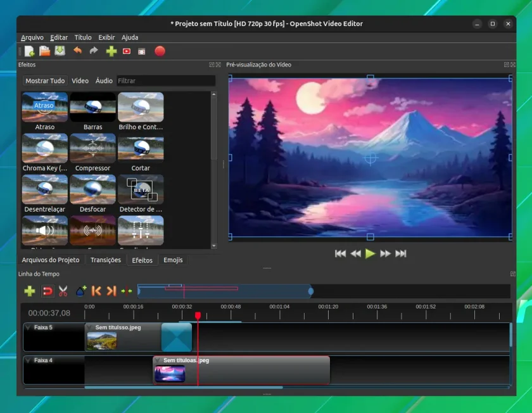This screenshot has height=413, width=532.
Task: Open the Arquivo menu
Action: [x=32, y=37]
